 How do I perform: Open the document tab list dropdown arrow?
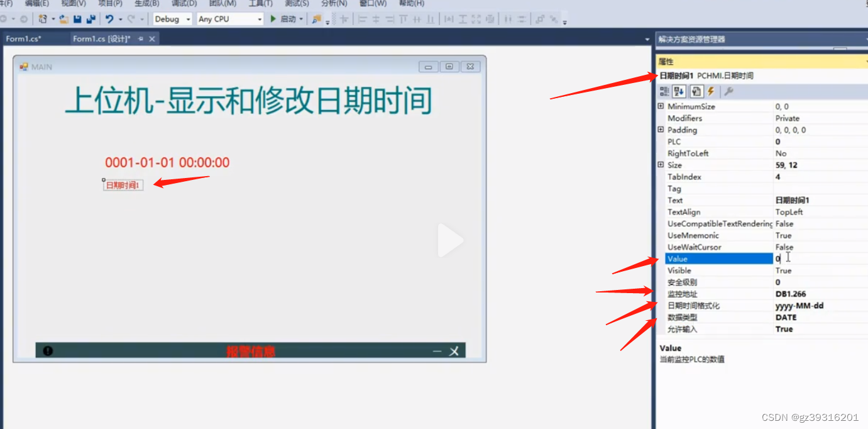click(647, 40)
